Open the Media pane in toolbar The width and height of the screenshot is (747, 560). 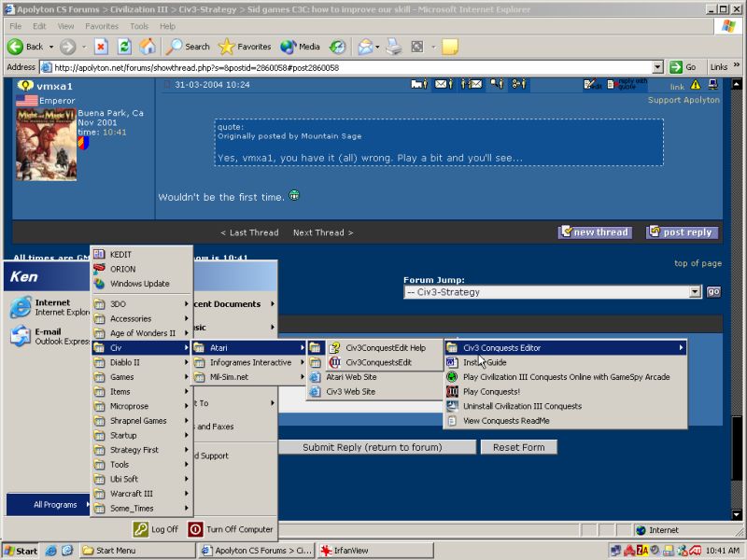pos(300,47)
